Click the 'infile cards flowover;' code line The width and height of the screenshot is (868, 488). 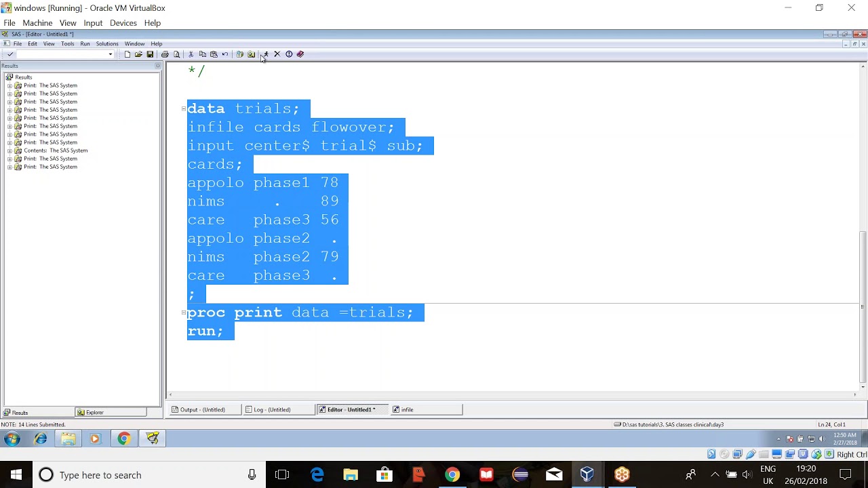click(291, 127)
